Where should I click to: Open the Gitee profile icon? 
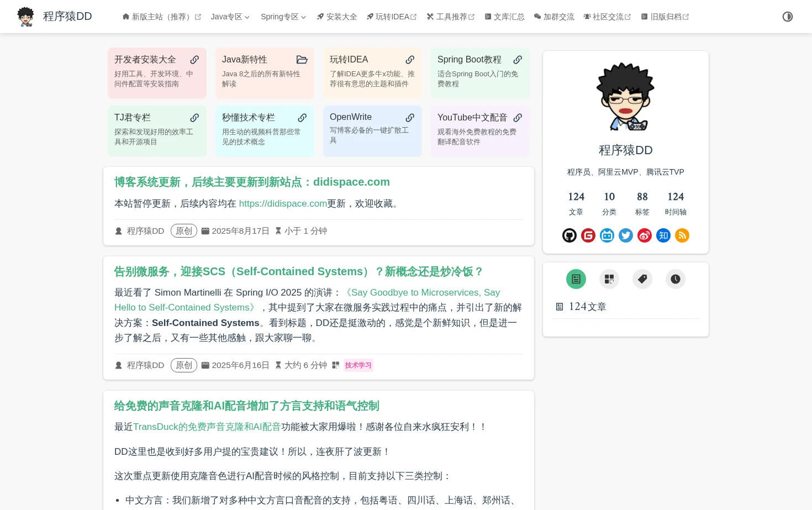(x=588, y=235)
